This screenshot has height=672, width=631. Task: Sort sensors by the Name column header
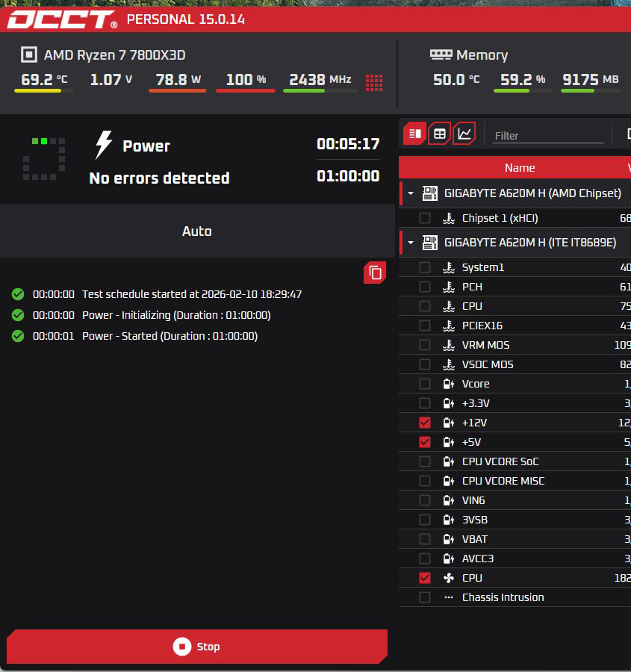519,168
